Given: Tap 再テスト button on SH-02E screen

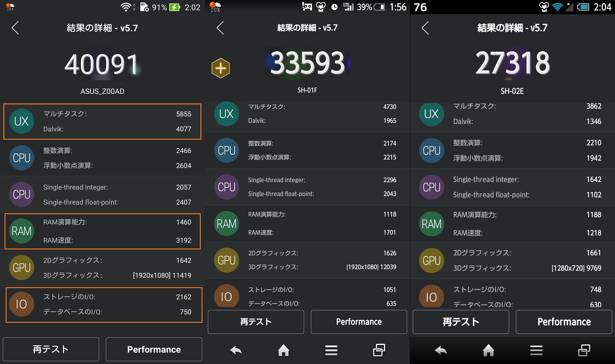Looking at the screenshot, I should point(461,322).
